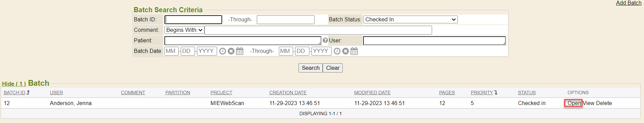Click the Patient field help question-mark icon
The width and height of the screenshot is (644, 123).
point(325,40)
